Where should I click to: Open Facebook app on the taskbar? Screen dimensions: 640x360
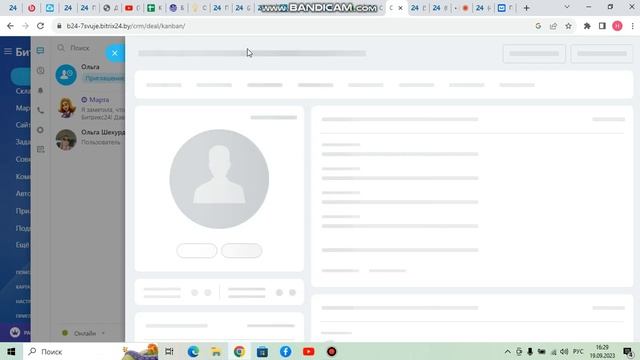(x=285, y=351)
